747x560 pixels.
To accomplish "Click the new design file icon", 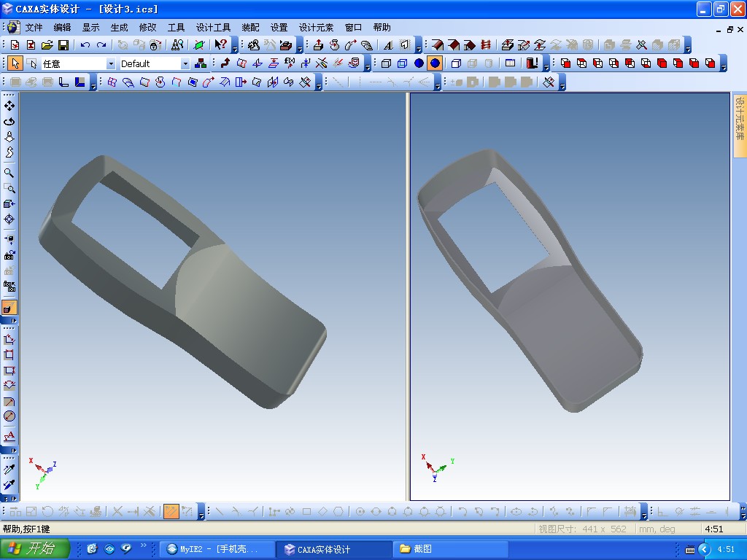I will [15, 44].
